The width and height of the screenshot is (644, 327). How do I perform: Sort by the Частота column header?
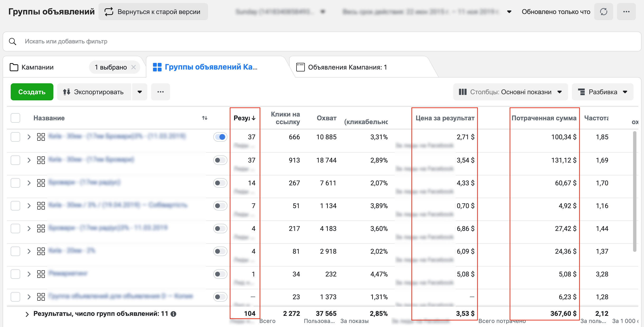coord(596,118)
